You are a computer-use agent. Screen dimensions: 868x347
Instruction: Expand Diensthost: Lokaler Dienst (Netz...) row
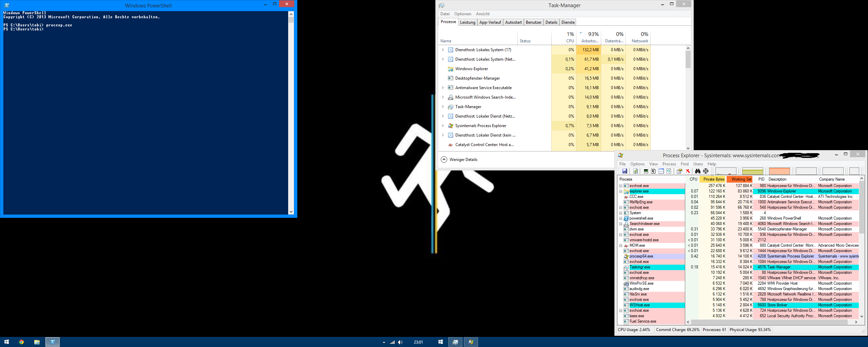point(443,116)
